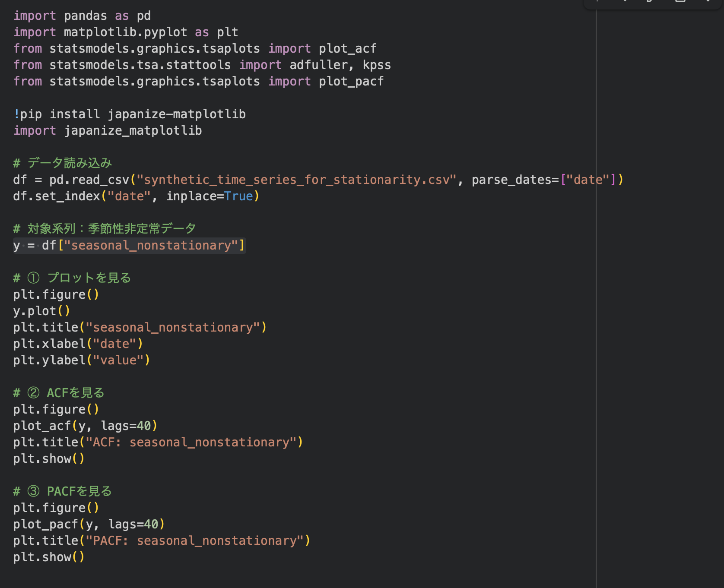The image size is (724, 588).
Task: Click the 'plt.title("PACF: seasonal_nonstationary")' line
Action: coord(162,541)
